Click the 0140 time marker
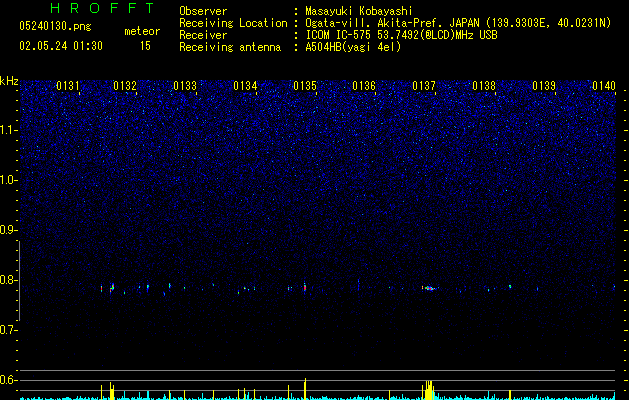Image resolution: width=629 pixels, height=400 pixels. (x=604, y=86)
